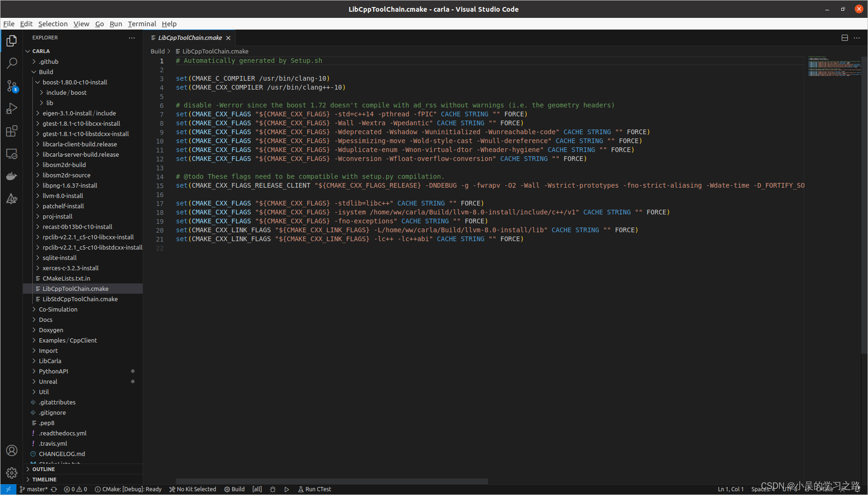The height and width of the screenshot is (495, 868).
Task: Open the Run menu
Action: [x=116, y=24]
